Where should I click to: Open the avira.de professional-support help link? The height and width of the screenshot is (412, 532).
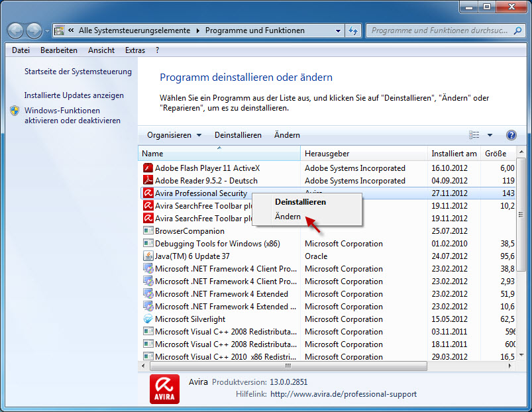[x=343, y=394]
